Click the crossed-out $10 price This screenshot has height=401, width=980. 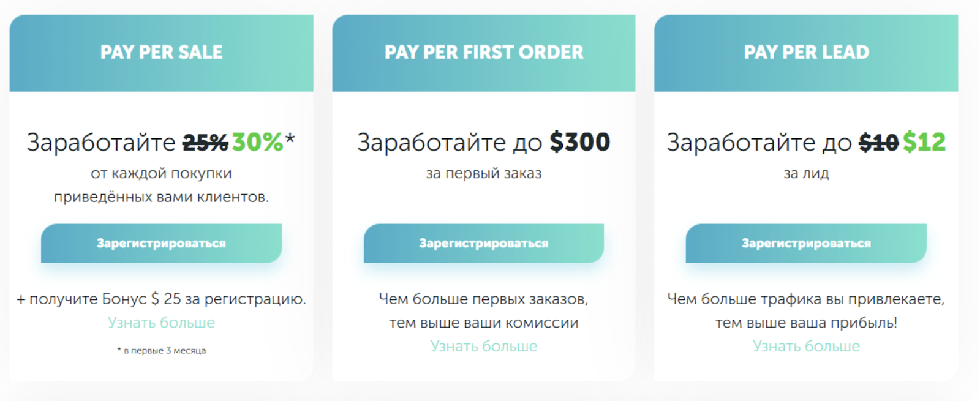[x=878, y=143]
